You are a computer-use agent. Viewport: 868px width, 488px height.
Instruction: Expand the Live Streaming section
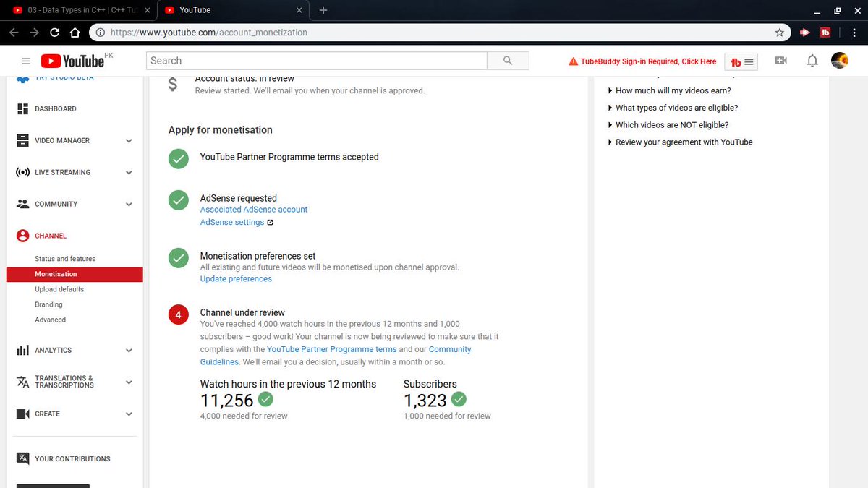(x=129, y=172)
